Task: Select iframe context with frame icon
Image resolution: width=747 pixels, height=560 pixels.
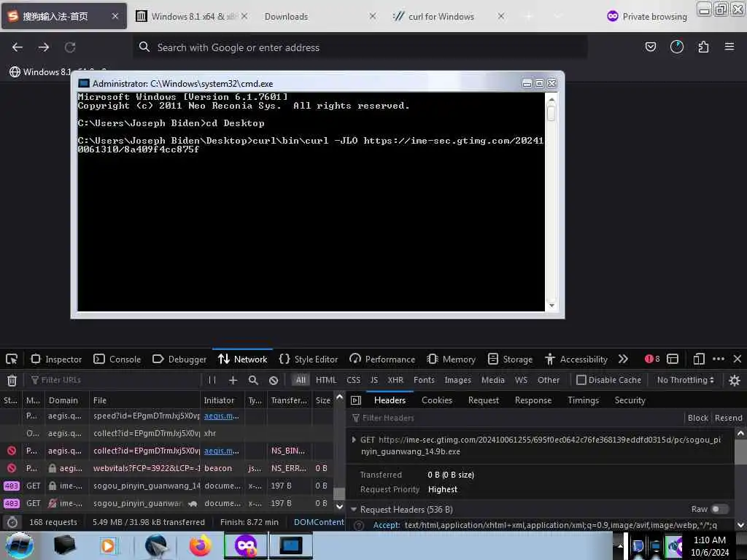Action: click(673, 359)
